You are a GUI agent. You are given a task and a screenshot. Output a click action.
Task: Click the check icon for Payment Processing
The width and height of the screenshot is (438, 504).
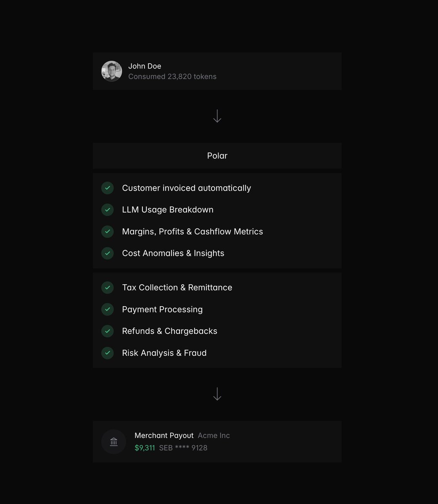tap(108, 310)
